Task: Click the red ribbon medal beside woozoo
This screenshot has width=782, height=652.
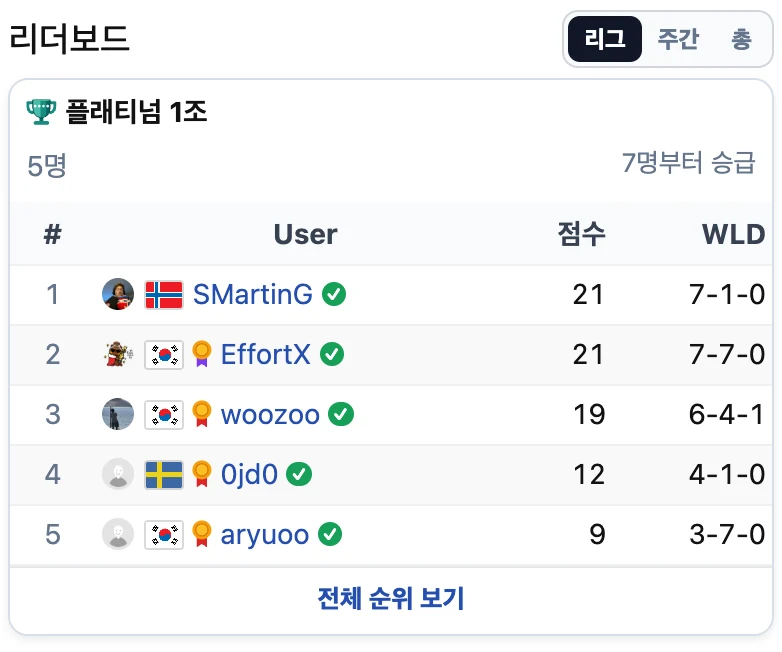Action: (201, 414)
